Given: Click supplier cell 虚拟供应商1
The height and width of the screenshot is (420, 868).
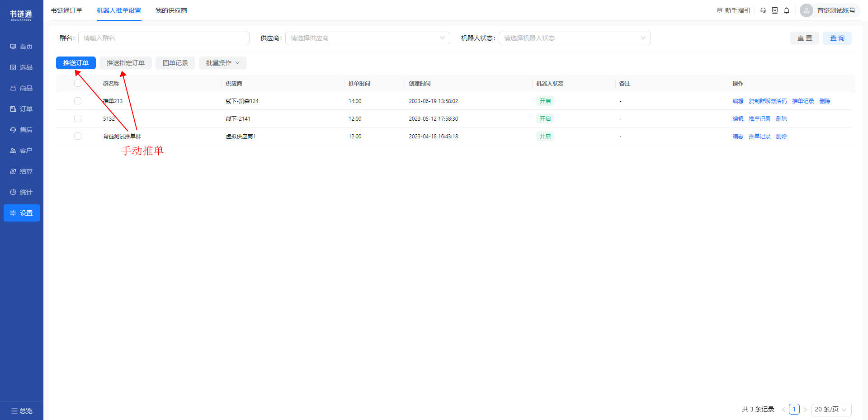Looking at the screenshot, I should point(241,136).
